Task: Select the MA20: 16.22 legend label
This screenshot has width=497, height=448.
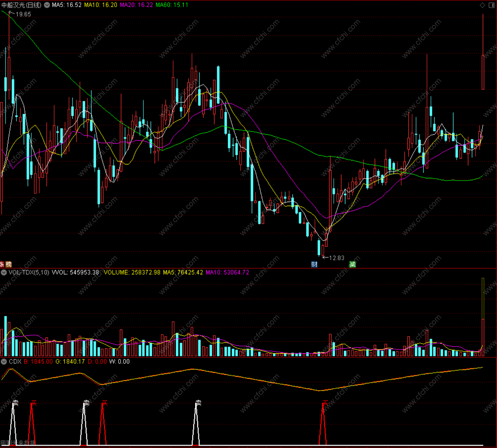Action: click(x=136, y=5)
